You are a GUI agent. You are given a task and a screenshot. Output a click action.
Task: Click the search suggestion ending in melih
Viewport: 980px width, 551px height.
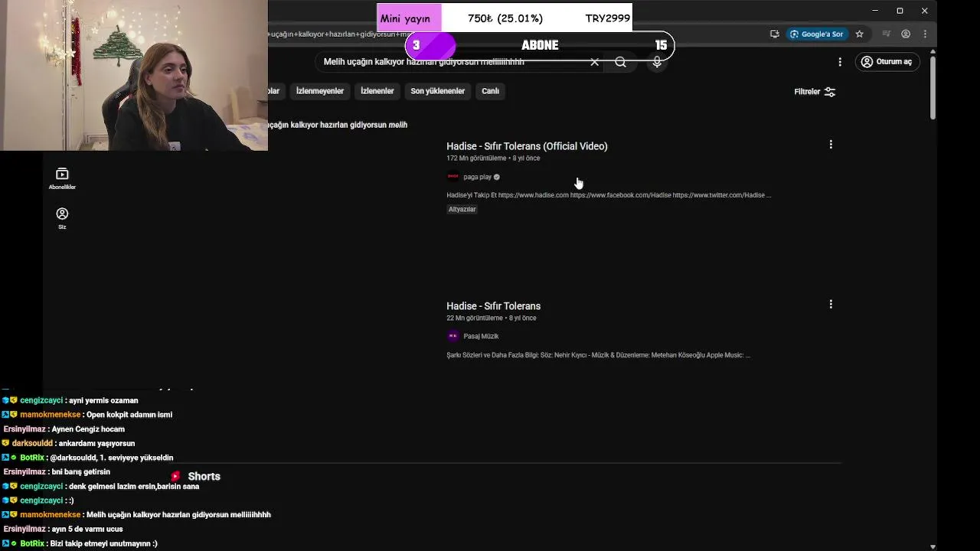point(338,125)
